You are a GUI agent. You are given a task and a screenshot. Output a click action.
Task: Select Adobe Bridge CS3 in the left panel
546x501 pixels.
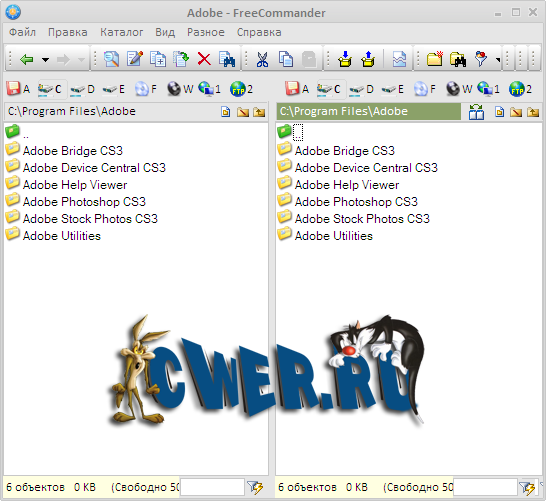tap(73, 151)
